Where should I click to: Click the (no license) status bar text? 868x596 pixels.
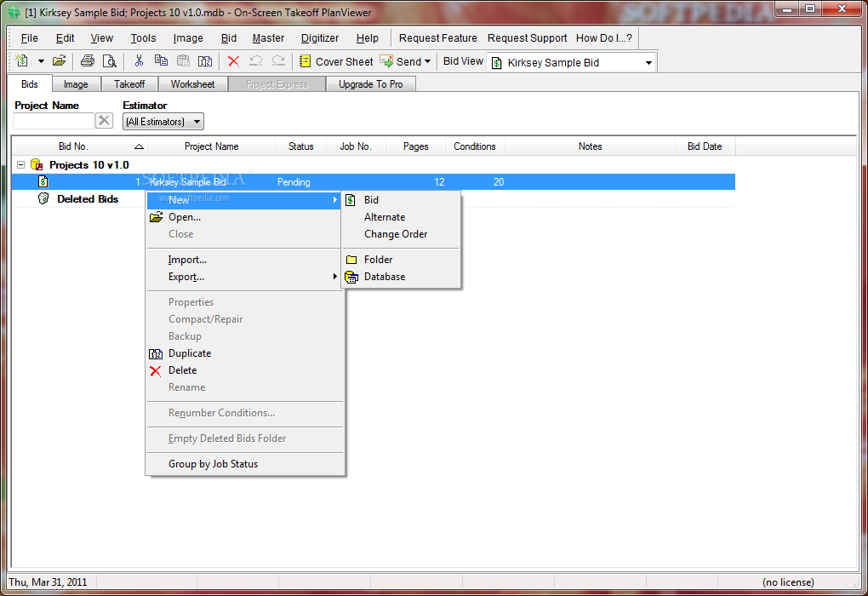788,582
